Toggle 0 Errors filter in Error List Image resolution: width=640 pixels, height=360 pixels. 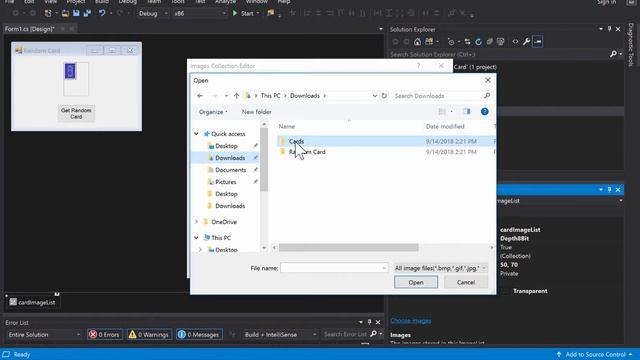105,335
